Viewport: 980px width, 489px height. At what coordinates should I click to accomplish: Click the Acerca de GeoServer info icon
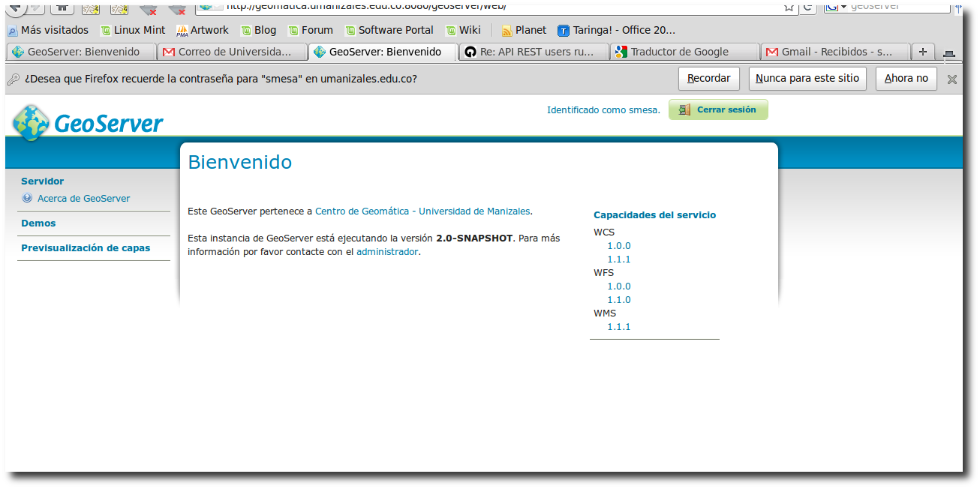point(28,199)
